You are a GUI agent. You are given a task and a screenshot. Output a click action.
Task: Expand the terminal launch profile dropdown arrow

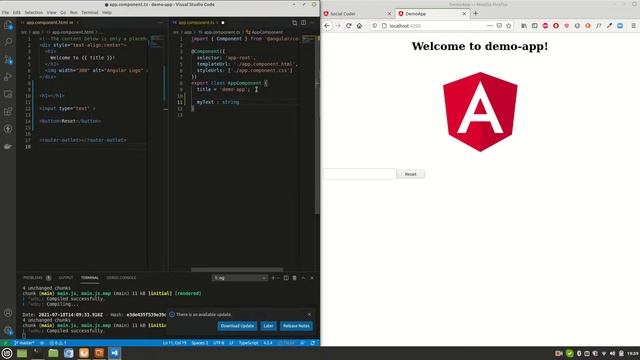(278, 278)
